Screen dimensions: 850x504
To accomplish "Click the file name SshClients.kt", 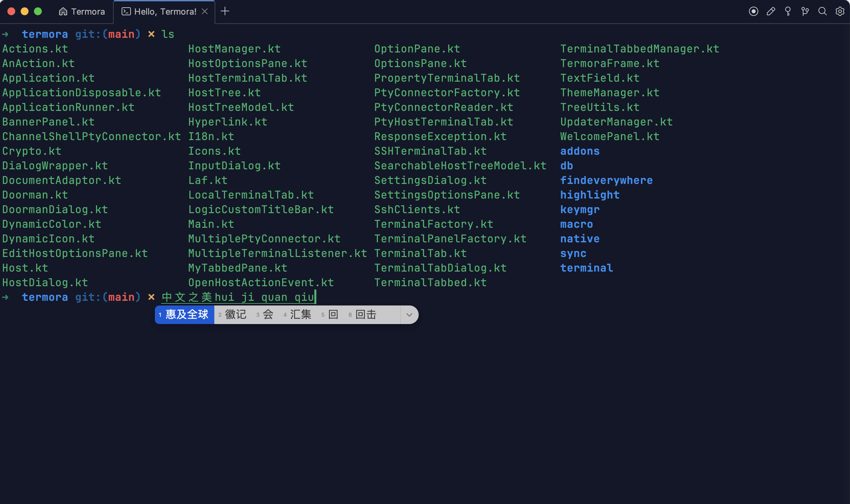I will coord(417,210).
